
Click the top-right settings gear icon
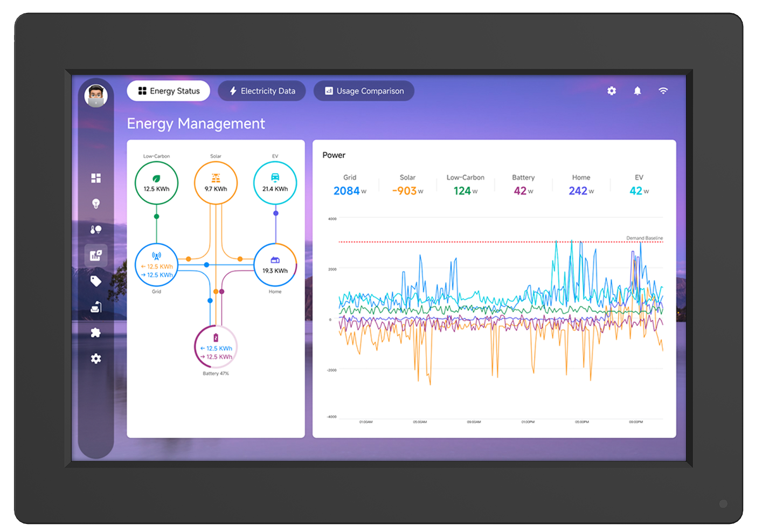pos(612,91)
